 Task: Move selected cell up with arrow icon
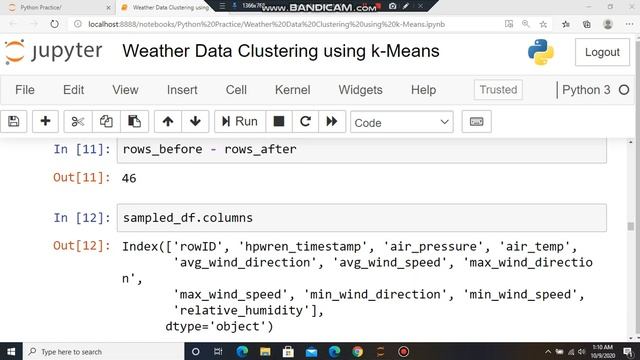[168, 121]
